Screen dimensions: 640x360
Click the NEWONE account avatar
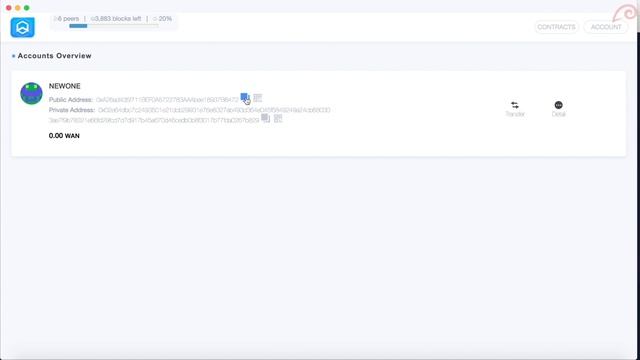[x=31, y=93]
